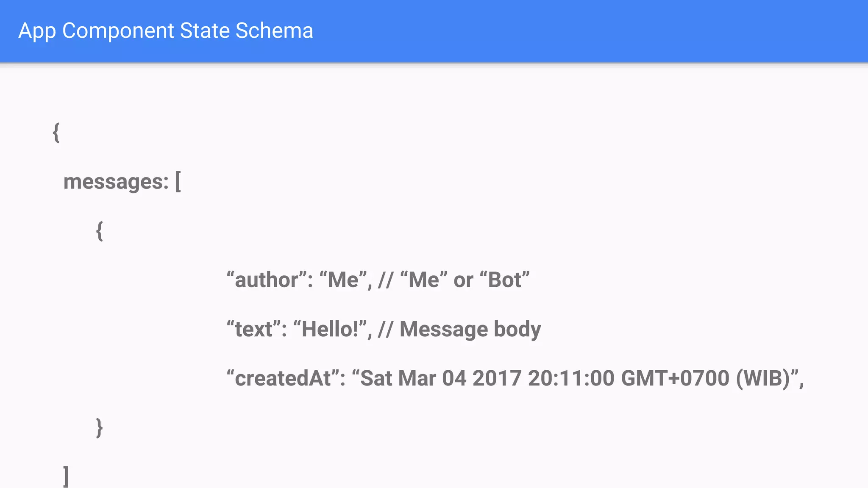Select the "author" key

(x=267, y=280)
